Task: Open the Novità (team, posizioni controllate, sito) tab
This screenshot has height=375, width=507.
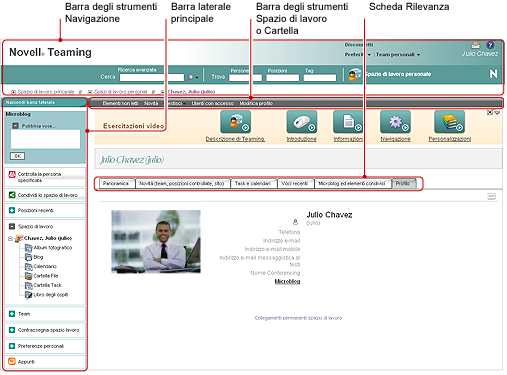Action: pyautogui.click(x=182, y=183)
